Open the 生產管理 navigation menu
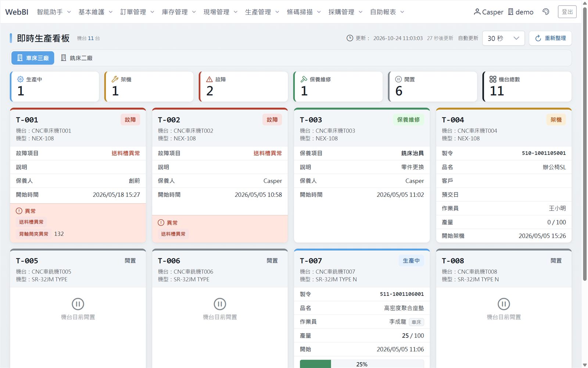This screenshot has width=588, height=368. pyautogui.click(x=262, y=12)
